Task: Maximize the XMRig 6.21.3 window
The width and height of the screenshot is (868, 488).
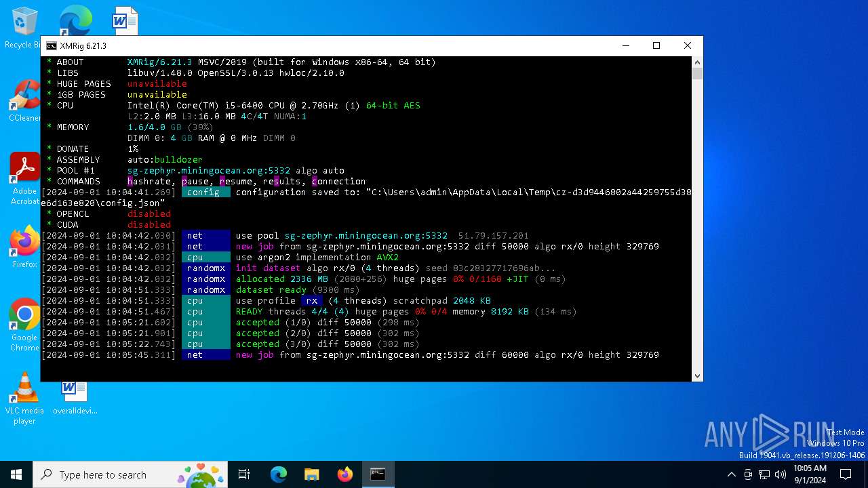Action: (656, 46)
